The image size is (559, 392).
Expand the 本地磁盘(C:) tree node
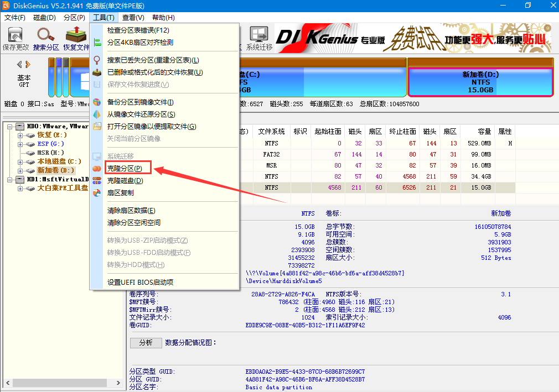20,162
